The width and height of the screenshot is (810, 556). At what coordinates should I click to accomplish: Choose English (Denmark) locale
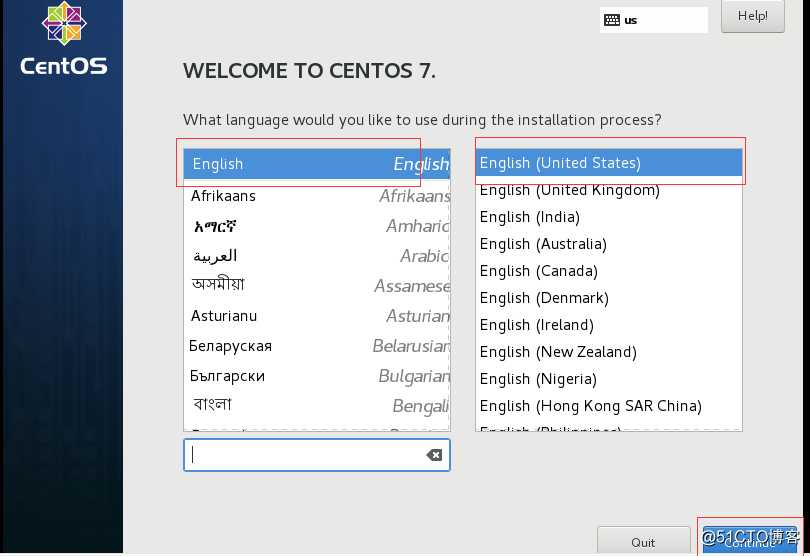[x=609, y=298]
